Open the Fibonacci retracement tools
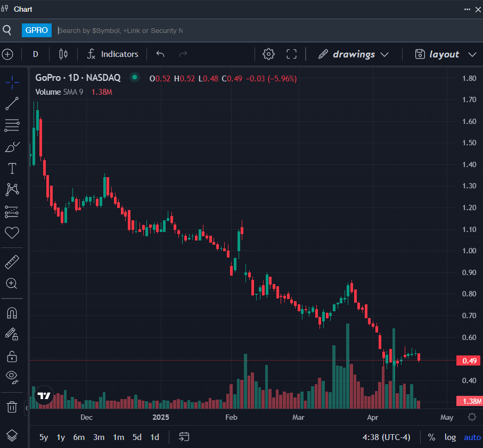Image resolution: width=483 pixels, height=448 pixels. 12,125
